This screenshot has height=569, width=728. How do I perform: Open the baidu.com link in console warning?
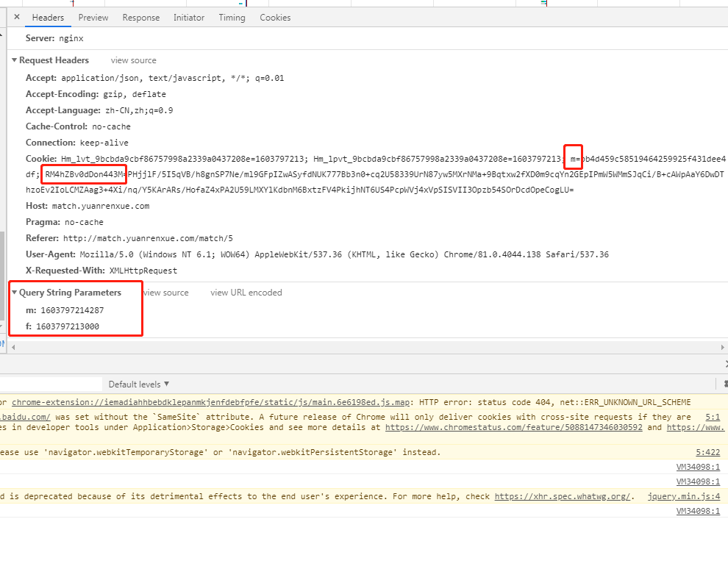(25, 417)
